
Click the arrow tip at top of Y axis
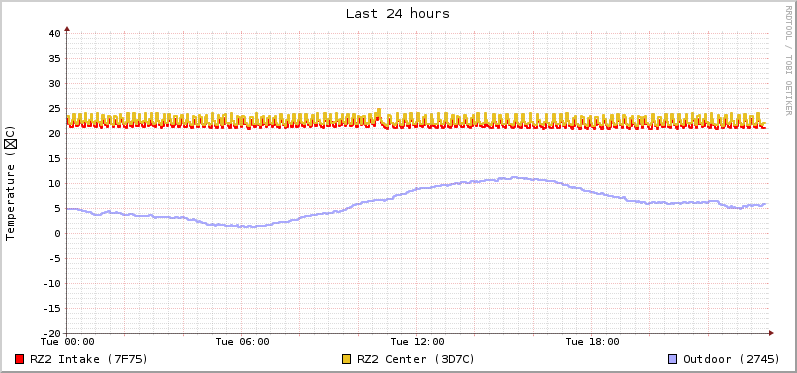[x=67, y=28]
